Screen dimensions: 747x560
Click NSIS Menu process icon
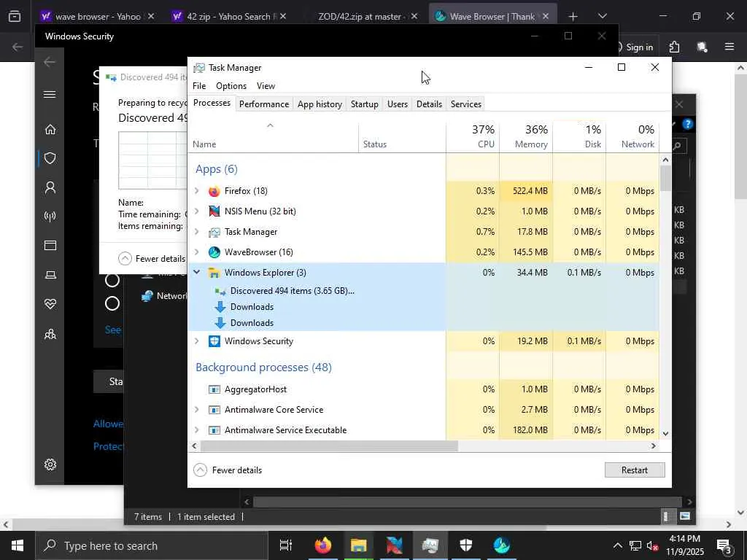point(214,211)
